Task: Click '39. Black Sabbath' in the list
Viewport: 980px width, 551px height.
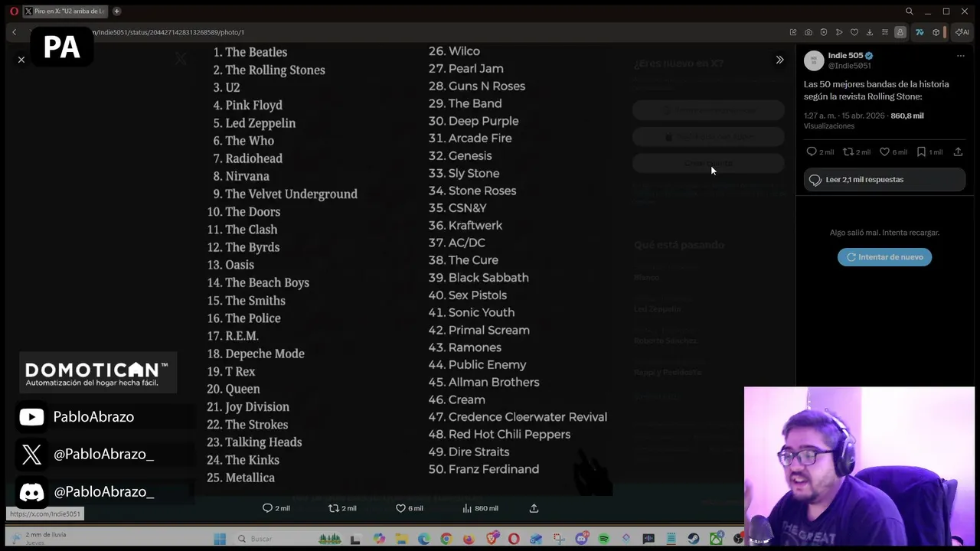Action: tap(479, 278)
